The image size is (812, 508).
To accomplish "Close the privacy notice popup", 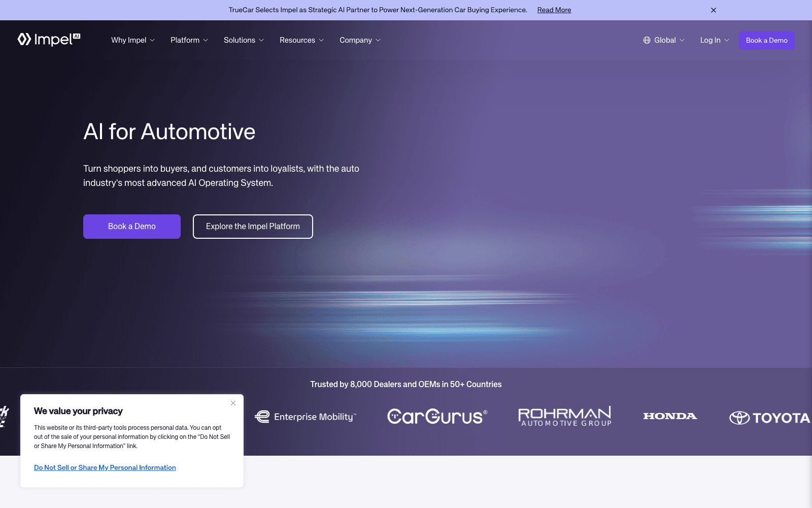I will click(x=233, y=403).
